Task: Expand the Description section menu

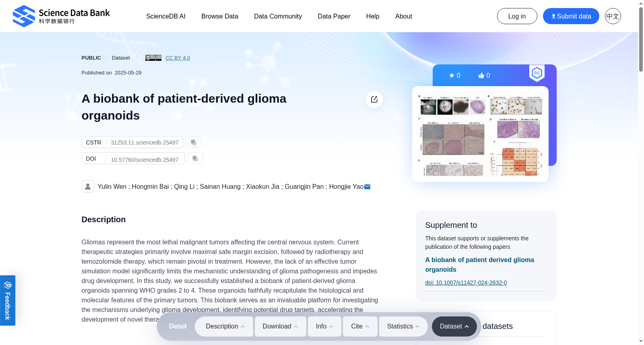Action: pyautogui.click(x=224, y=326)
